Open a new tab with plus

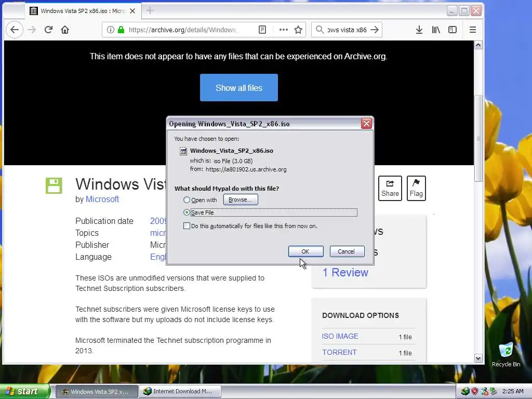150,11
